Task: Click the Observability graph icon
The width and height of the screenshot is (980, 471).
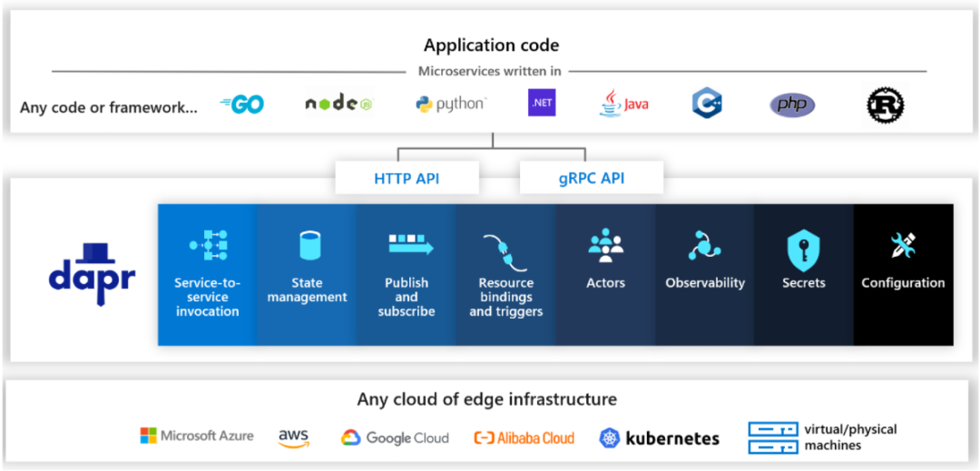Action: pos(704,245)
